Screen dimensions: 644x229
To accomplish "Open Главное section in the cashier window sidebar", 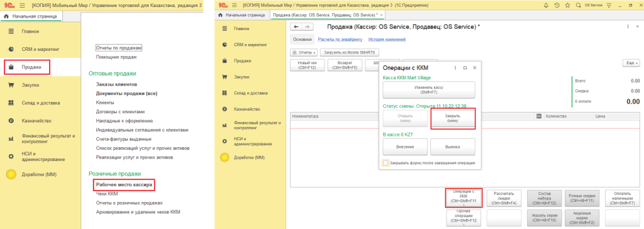I will pos(241,28).
